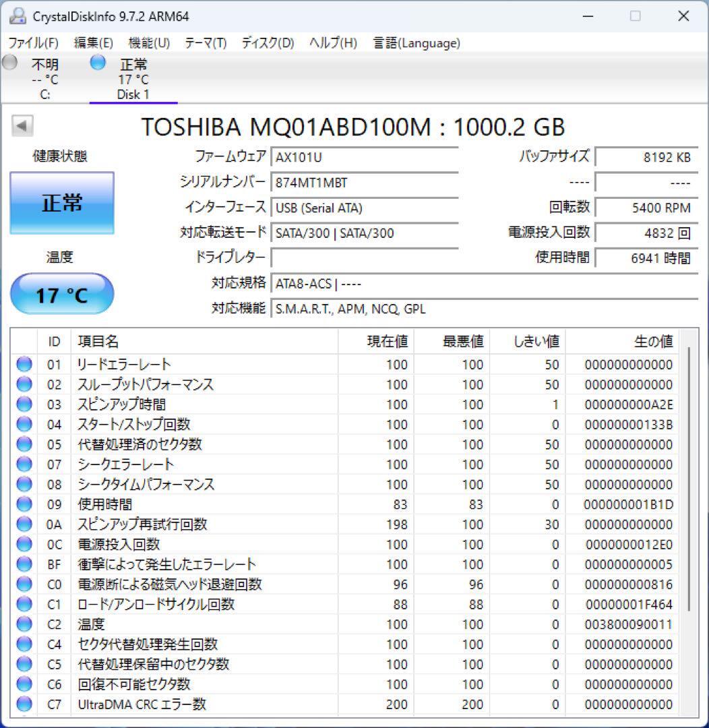This screenshot has height=728, width=709.
Task: Click the シリアルナンバー field
Action: [x=365, y=183]
